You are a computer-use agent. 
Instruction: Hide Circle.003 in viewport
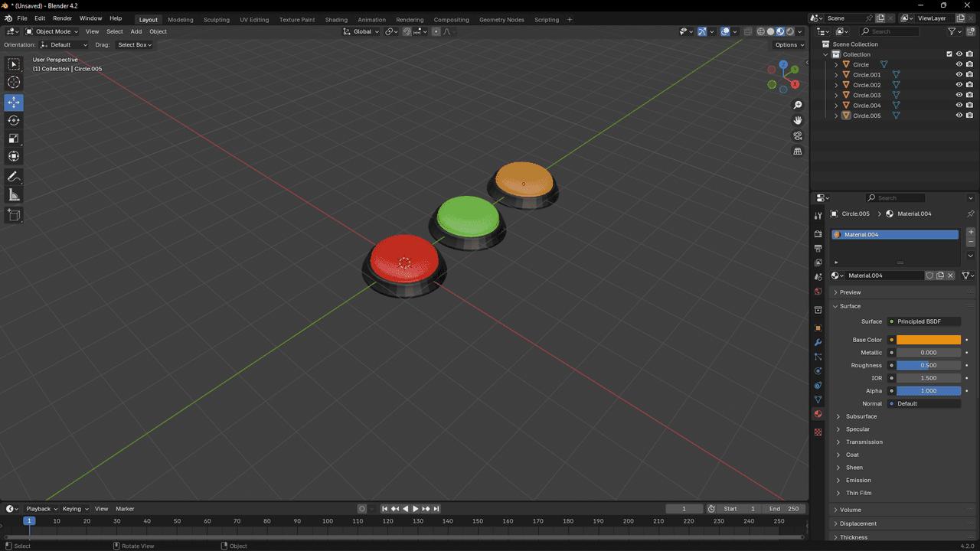[x=959, y=96]
